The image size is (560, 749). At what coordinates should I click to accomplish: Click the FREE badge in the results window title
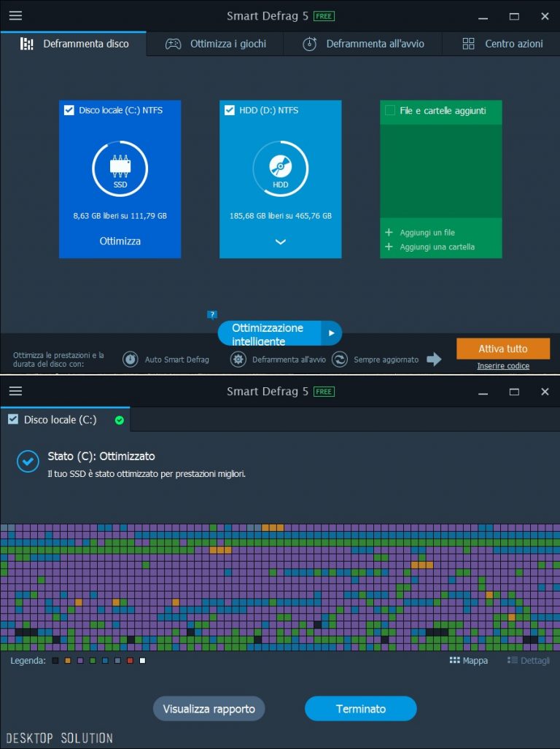(x=324, y=392)
